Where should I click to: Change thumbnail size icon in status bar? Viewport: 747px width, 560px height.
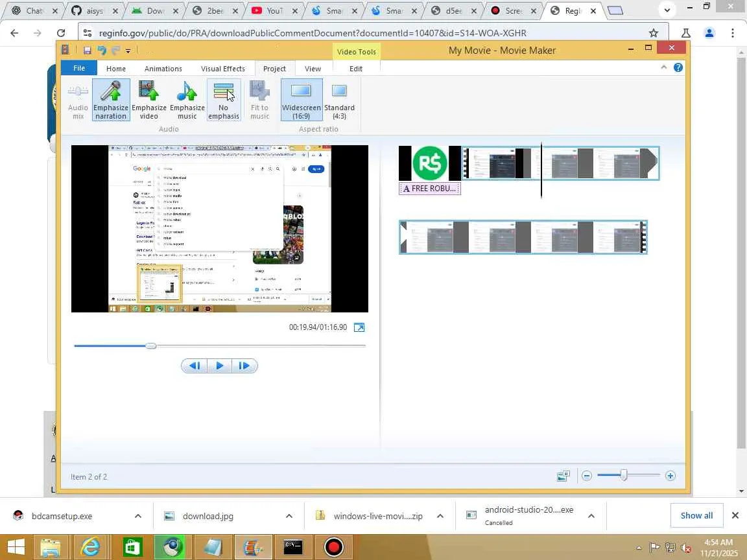563,476
